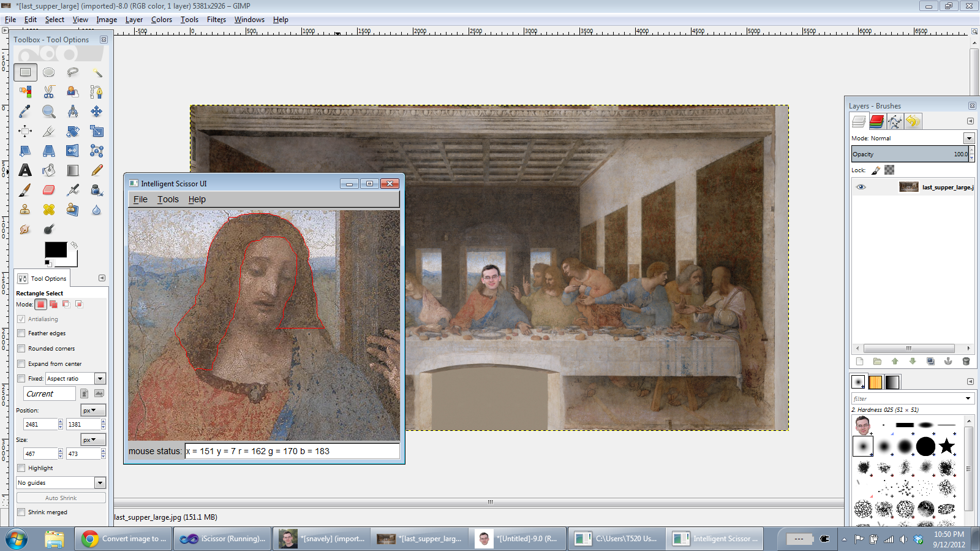980x551 pixels.
Task: Open the Filters menu in GIMP
Action: 216,20
